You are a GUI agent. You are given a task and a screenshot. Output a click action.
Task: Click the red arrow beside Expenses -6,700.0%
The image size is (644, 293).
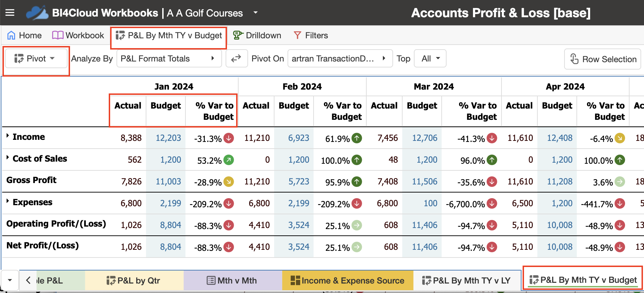pos(492,203)
